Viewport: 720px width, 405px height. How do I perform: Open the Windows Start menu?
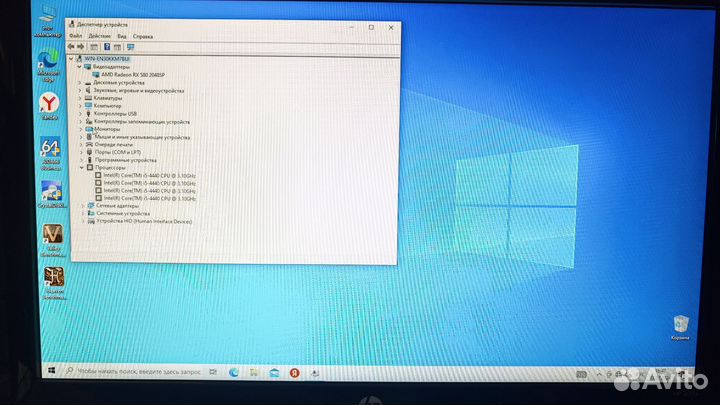tap(51, 370)
